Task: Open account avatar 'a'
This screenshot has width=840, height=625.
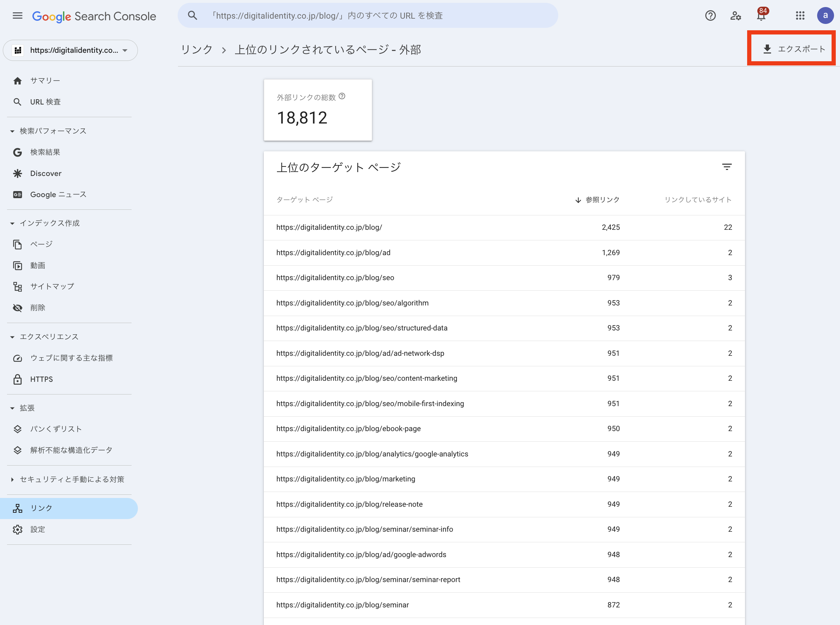Action: click(x=825, y=15)
